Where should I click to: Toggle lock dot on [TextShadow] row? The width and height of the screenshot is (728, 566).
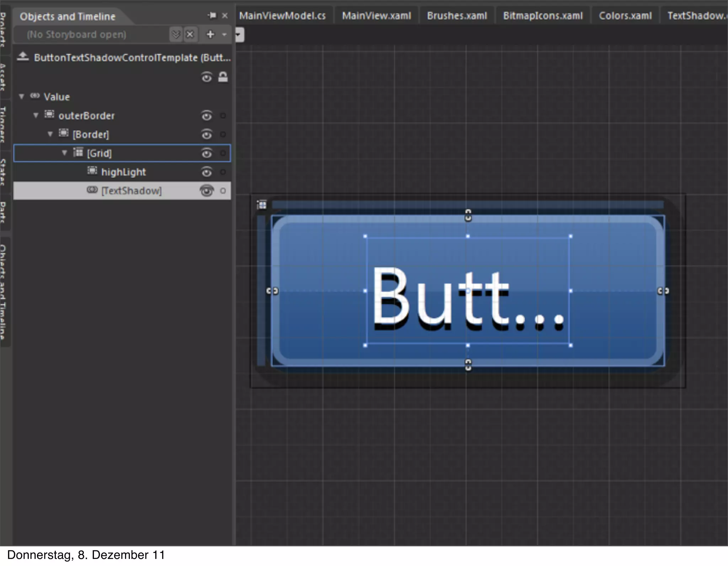tap(223, 191)
